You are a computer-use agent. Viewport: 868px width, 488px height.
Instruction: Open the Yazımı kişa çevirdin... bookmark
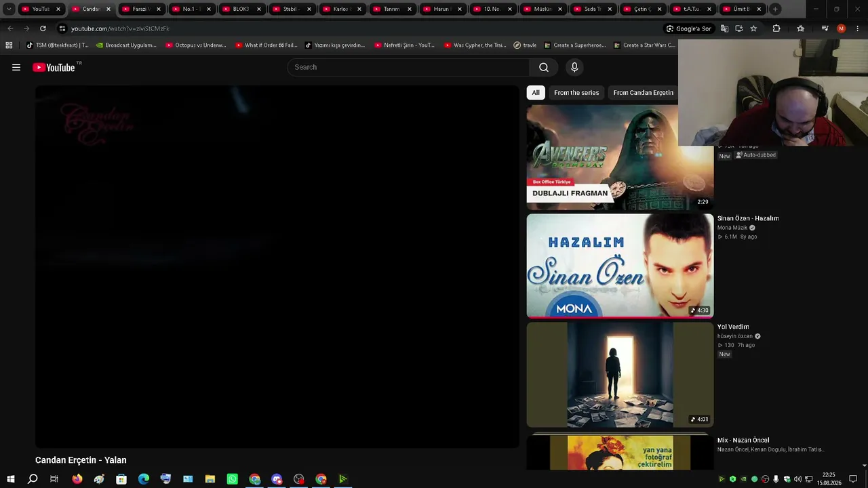(x=334, y=45)
